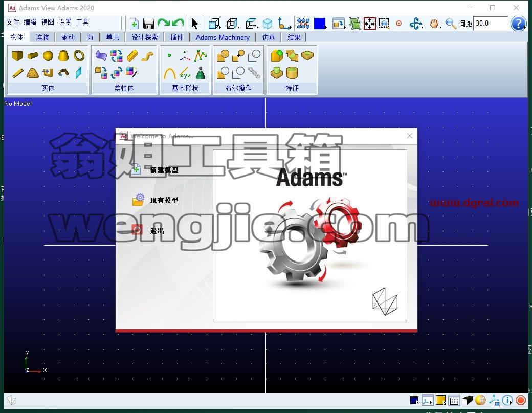Select the plane solid tool
The height and width of the screenshot is (413, 532).
coord(78,73)
